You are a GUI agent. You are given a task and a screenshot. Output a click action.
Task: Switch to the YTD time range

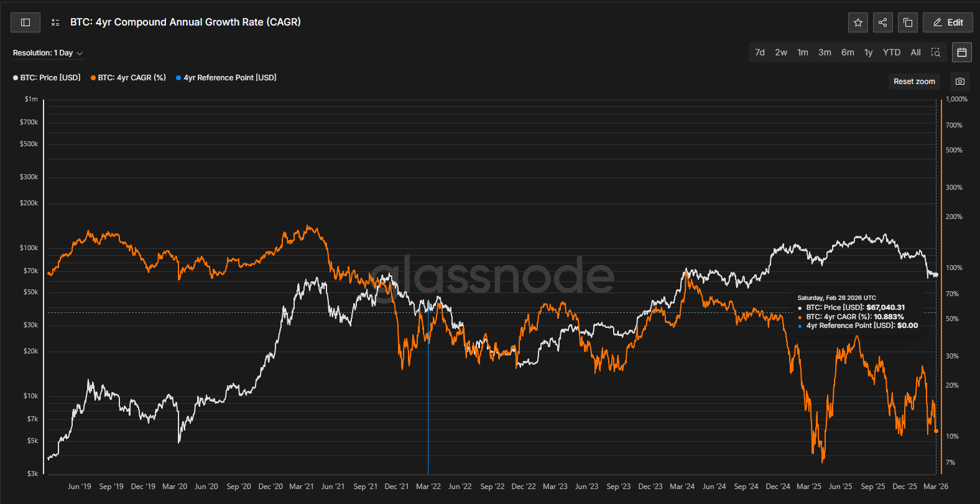click(891, 52)
